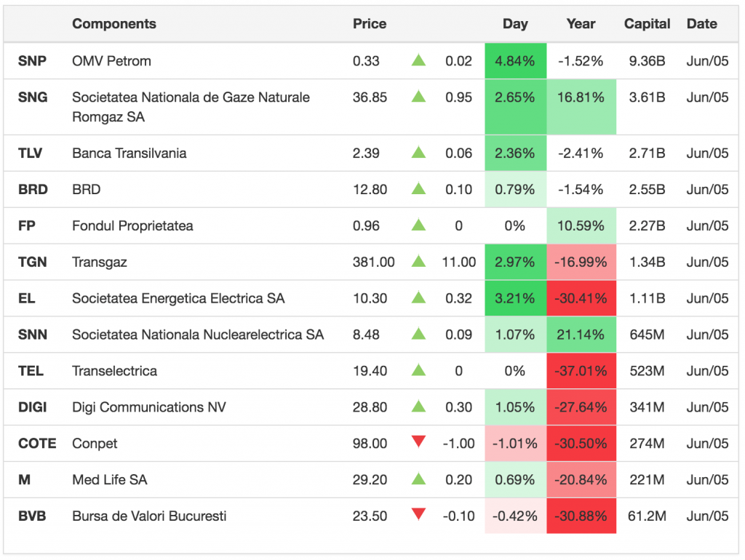745x560 pixels.
Task: Select the SNG ticker symbol
Action: point(33,97)
